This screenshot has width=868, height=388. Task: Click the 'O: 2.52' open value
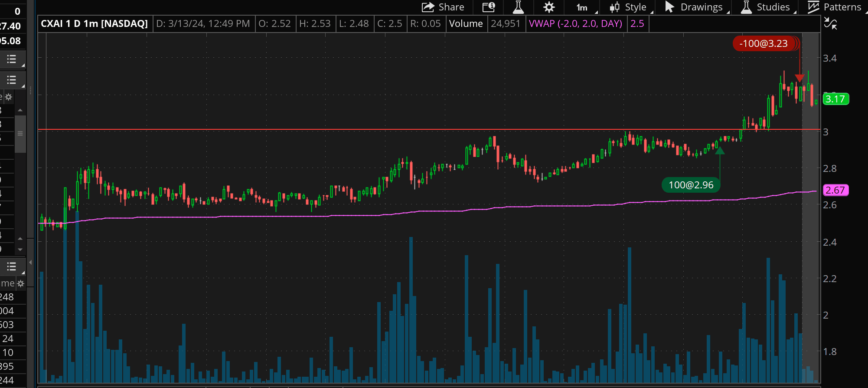tap(274, 23)
